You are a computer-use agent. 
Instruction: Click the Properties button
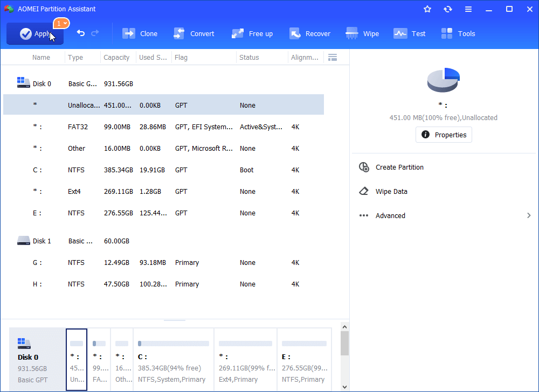click(444, 135)
